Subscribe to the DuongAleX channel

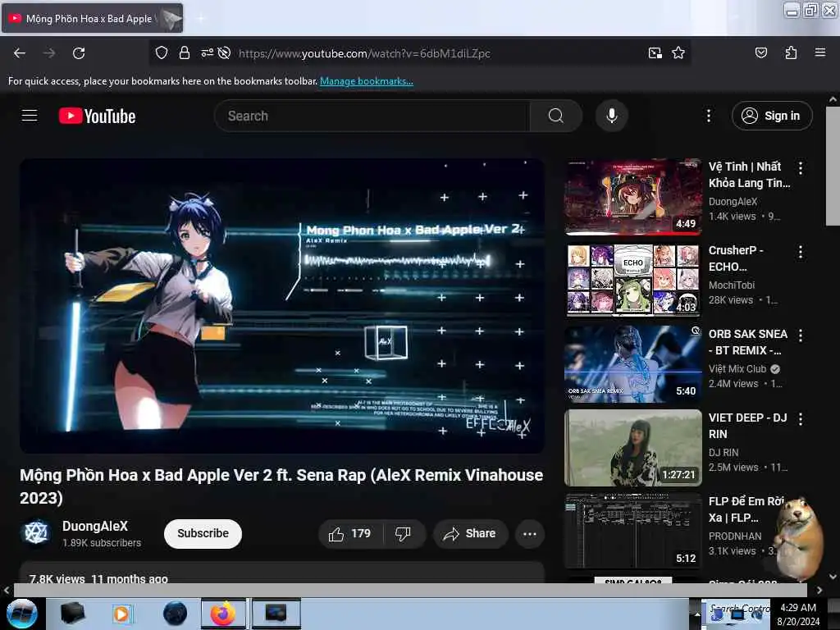pyautogui.click(x=203, y=533)
